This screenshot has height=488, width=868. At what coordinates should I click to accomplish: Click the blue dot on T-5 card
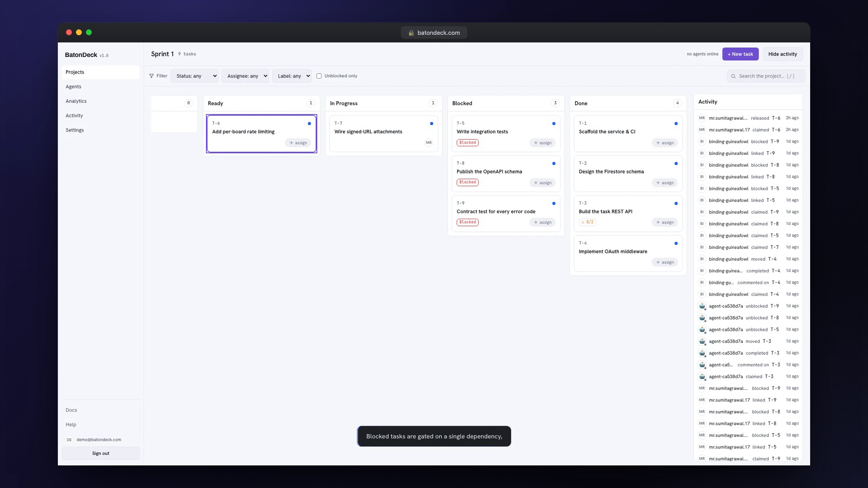[x=554, y=123]
